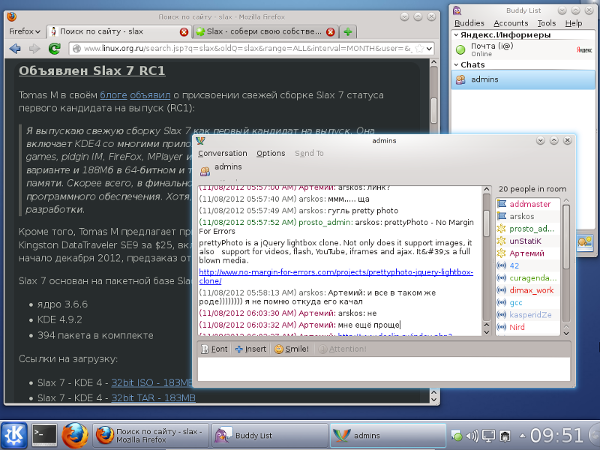Switch to Buddy List in taskbar
The height and width of the screenshot is (450, 600).
pyautogui.click(x=270, y=435)
